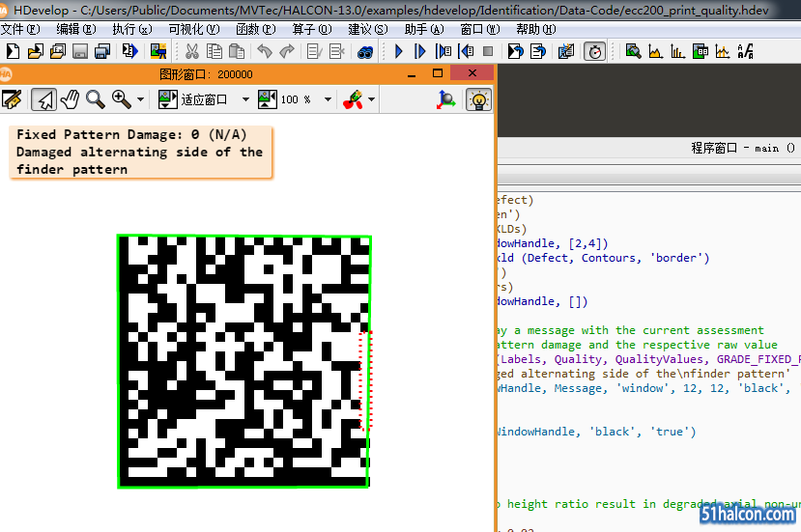Open the 文件 menu
801x532 pixels.
pos(20,30)
